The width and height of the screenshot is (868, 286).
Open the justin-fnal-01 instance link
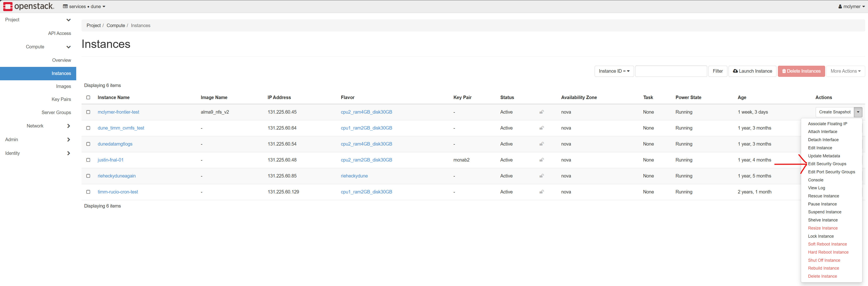tap(110, 160)
